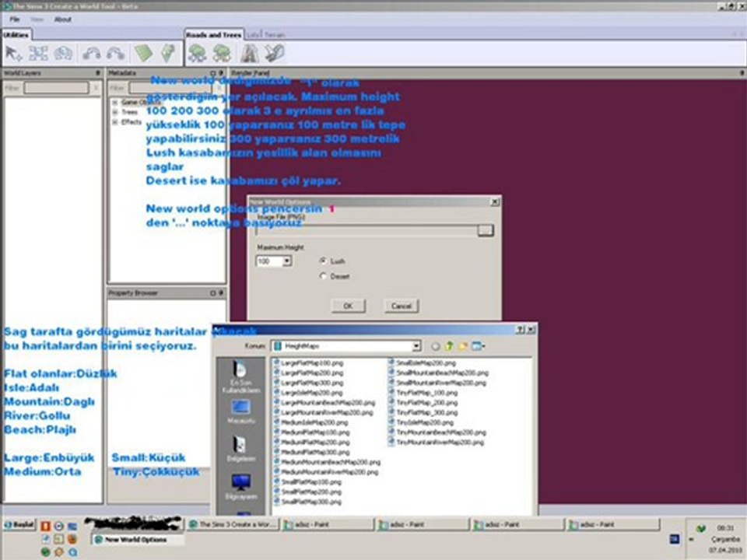Open the Konum HeightMaps folder dropdown
Screen dimensions: 747x560
point(416,346)
